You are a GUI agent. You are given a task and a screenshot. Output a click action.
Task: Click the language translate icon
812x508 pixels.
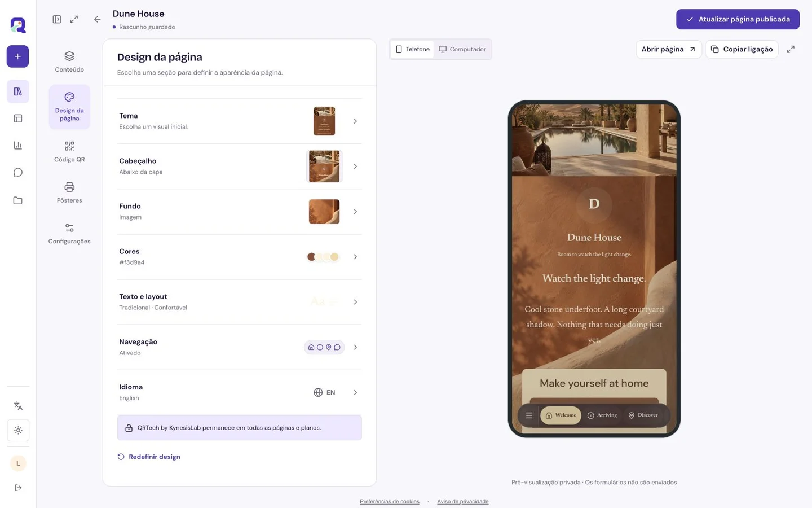click(x=18, y=406)
